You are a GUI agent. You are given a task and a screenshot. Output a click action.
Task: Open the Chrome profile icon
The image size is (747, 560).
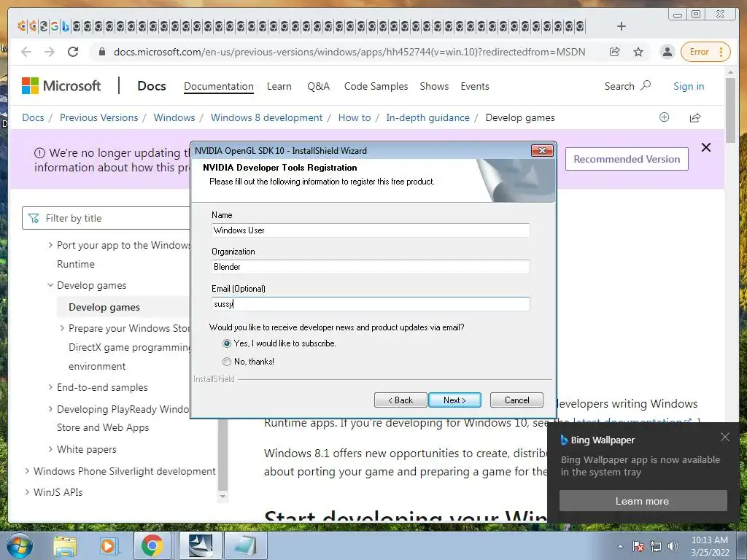click(x=667, y=52)
